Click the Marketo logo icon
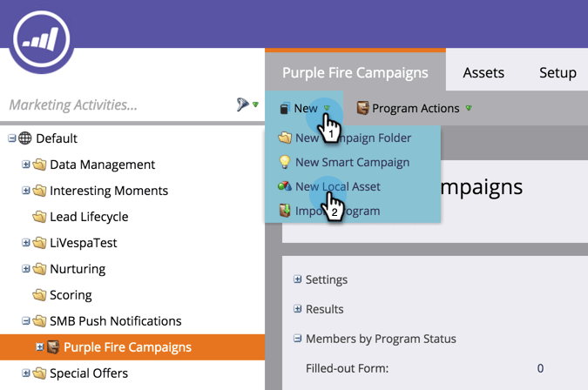Viewport: 588px width, 390px height. [x=41, y=39]
